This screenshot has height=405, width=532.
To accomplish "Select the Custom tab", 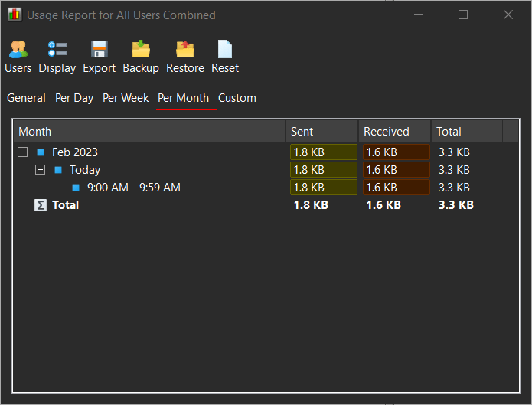I will (x=237, y=98).
